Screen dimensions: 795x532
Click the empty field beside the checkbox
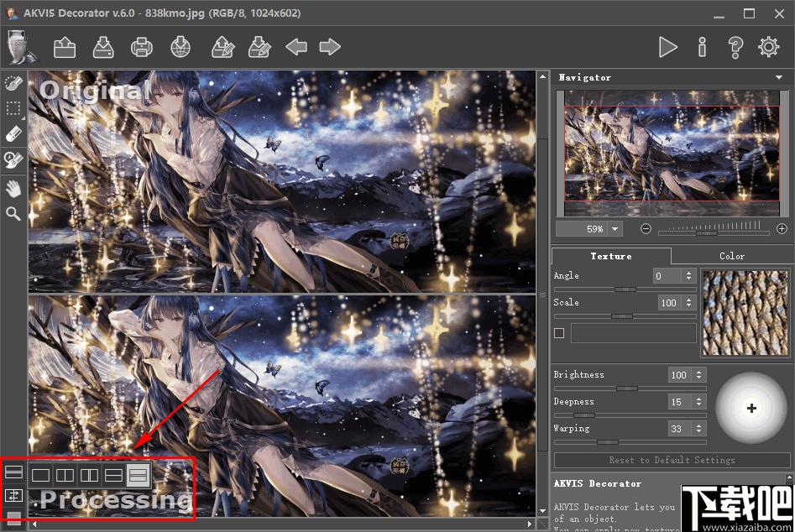(x=633, y=333)
